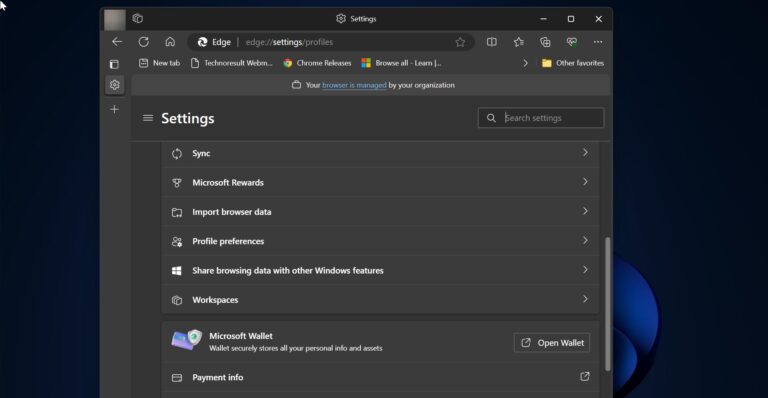
Task: Add a new tab with plus icon
Action: (x=115, y=109)
